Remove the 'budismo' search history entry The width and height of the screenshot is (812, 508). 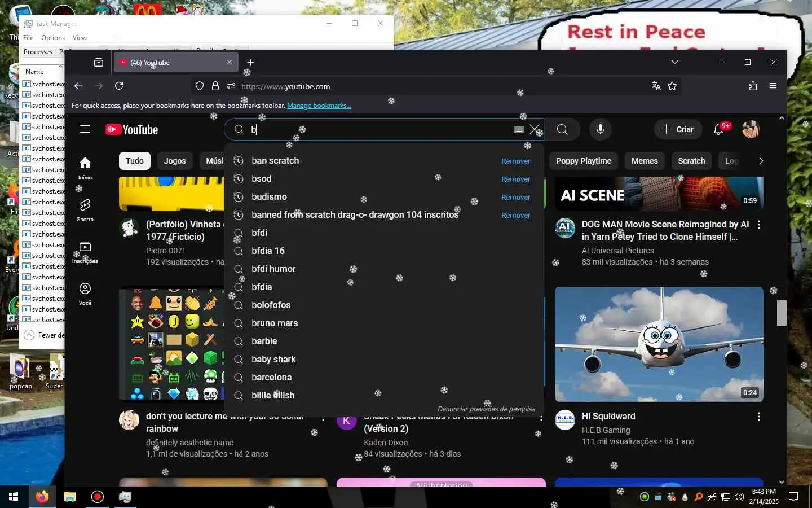(515, 197)
